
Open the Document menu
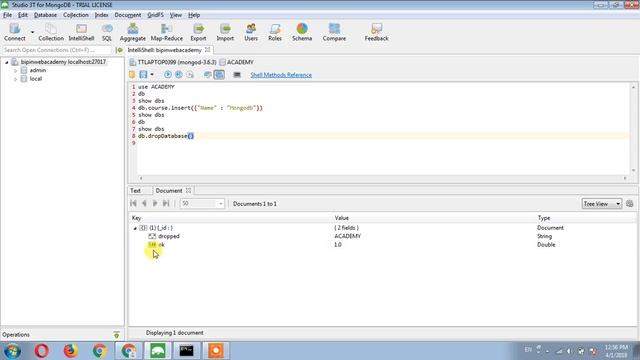click(x=128, y=15)
